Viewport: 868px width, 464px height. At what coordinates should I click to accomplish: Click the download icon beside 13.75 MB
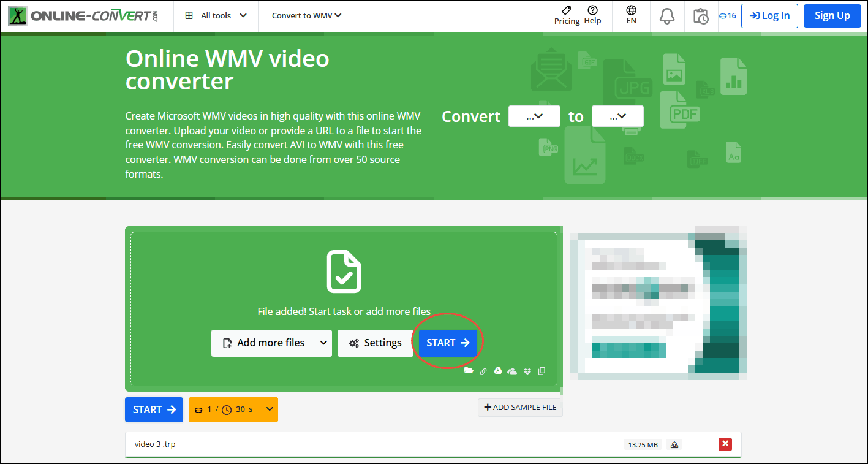click(x=674, y=444)
